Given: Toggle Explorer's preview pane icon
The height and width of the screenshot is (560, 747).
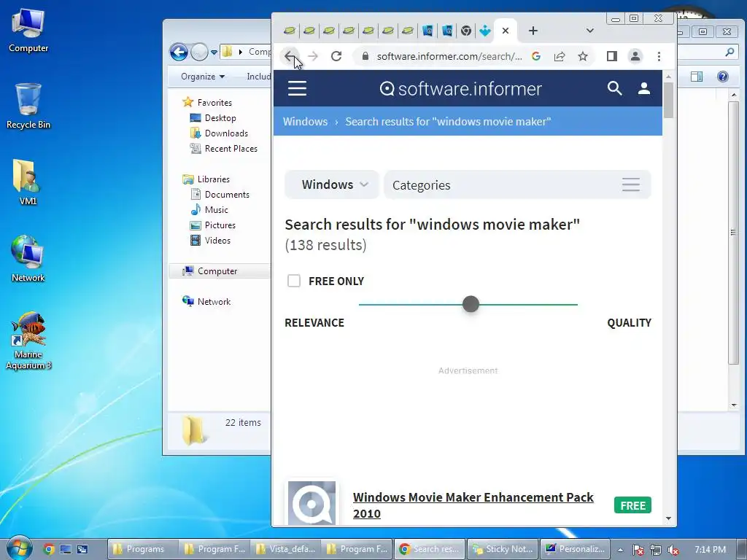Looking at the screenshot, I should [x=697, y=76].
